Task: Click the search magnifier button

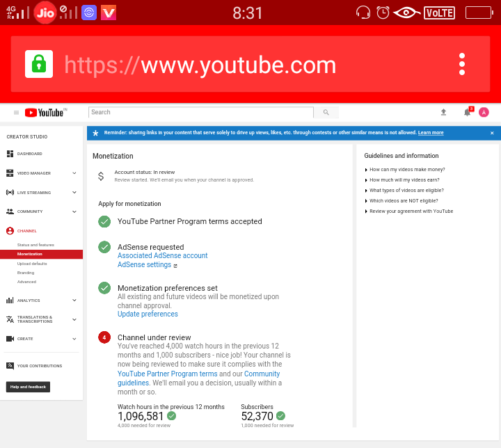Action: [326, 112]
